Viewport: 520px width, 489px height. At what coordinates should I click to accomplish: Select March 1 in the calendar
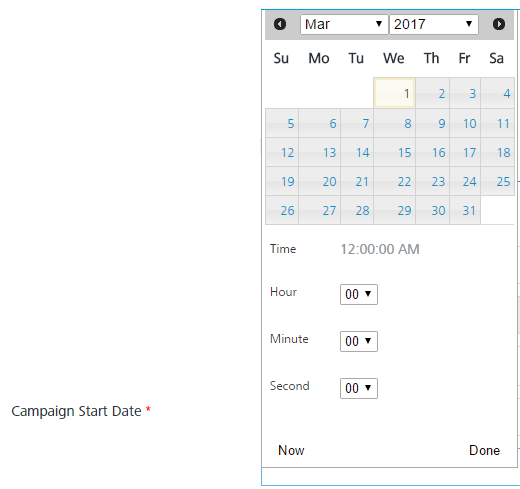[394, 93]
